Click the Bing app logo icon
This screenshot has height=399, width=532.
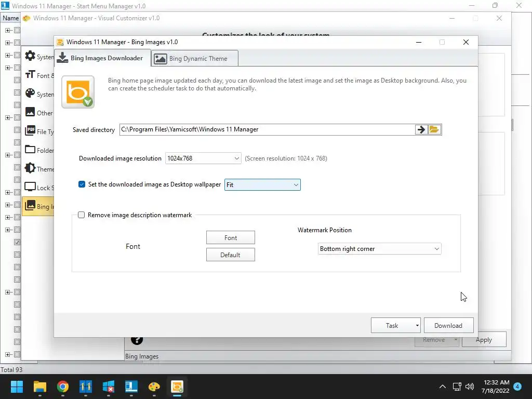[x=78, y=92]
